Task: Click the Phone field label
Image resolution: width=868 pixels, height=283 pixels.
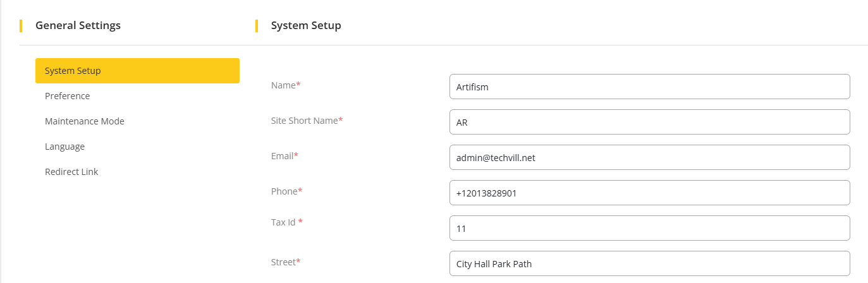Action: pos(284,191)
